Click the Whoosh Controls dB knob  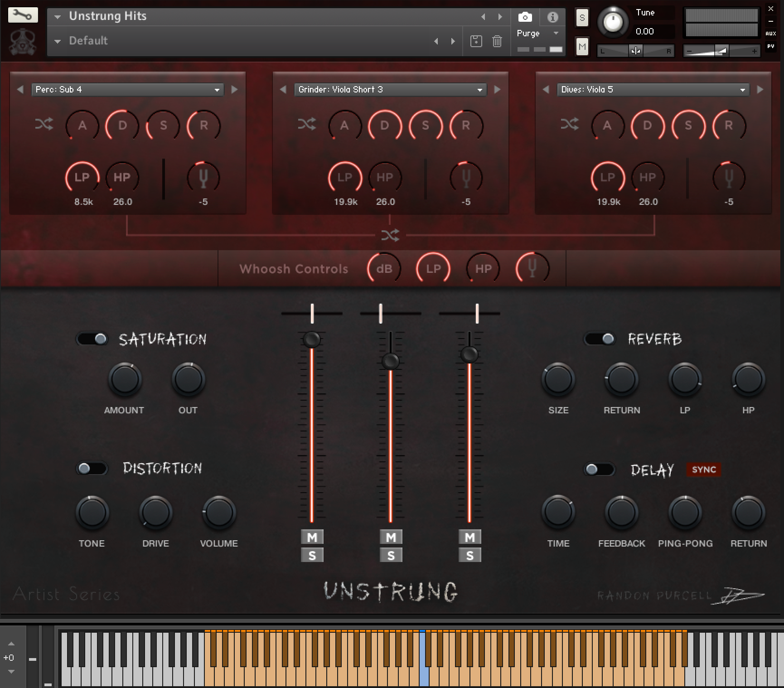[384, 268]
